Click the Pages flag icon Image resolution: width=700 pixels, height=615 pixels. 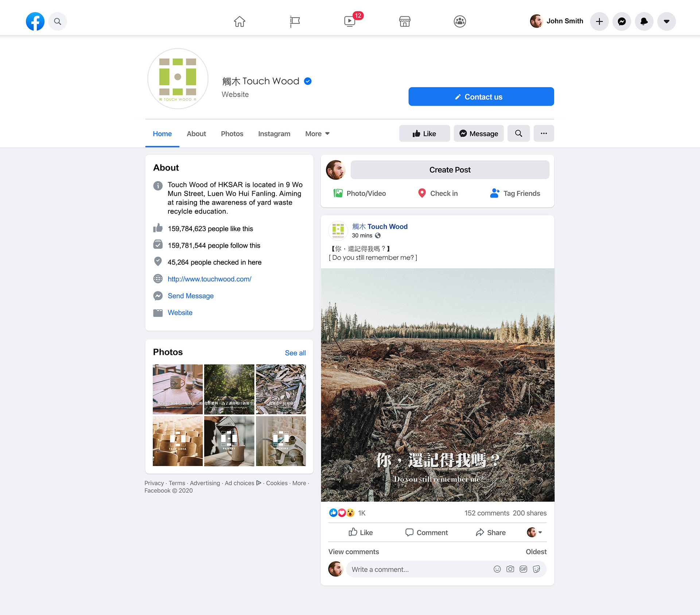tap(295, 21)
